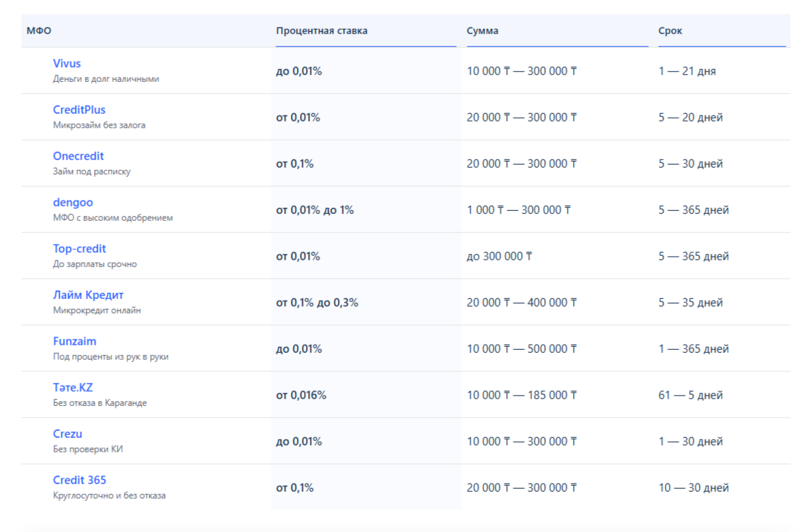Select term '1 — 21 дня'
This screenshot has width=804, height=532.
687,71
